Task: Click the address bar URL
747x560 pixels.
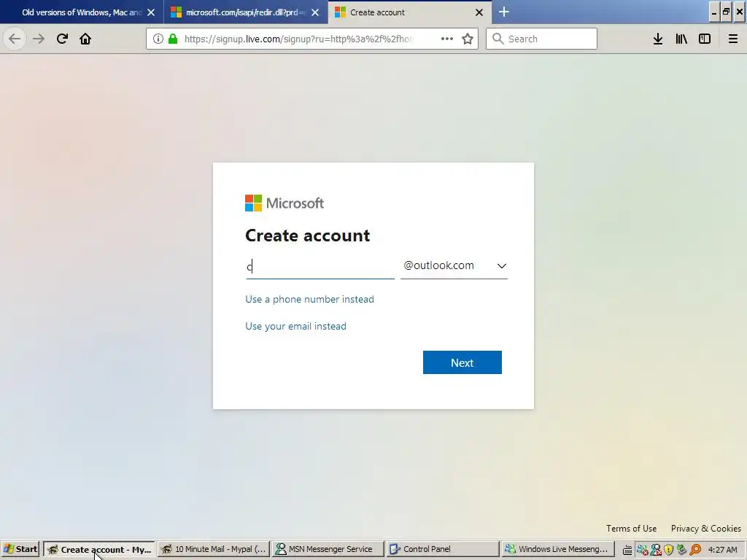Action: click(x=299, y=39)
